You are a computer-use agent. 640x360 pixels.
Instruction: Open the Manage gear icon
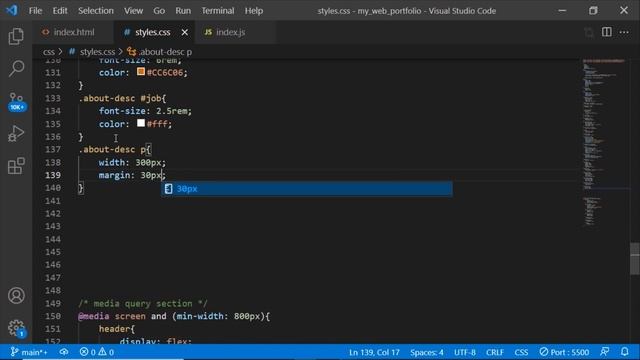pyautogui.click(x=16, y=328)
